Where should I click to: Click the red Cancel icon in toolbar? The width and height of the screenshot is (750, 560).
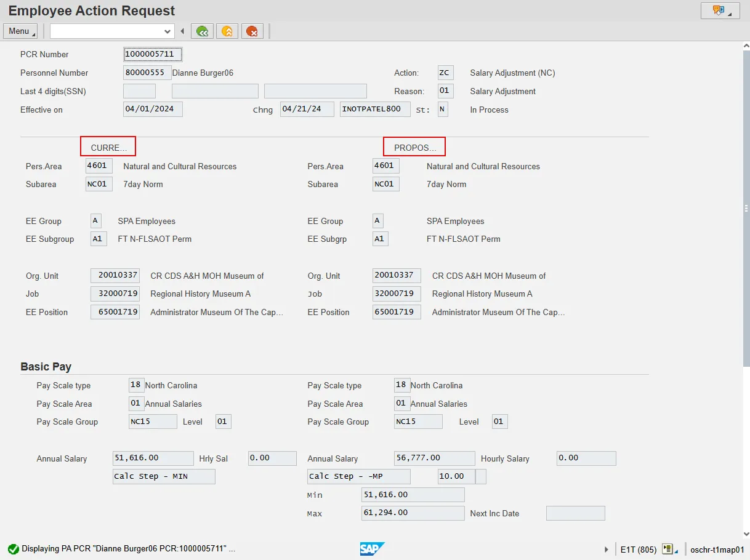[252, 31]
